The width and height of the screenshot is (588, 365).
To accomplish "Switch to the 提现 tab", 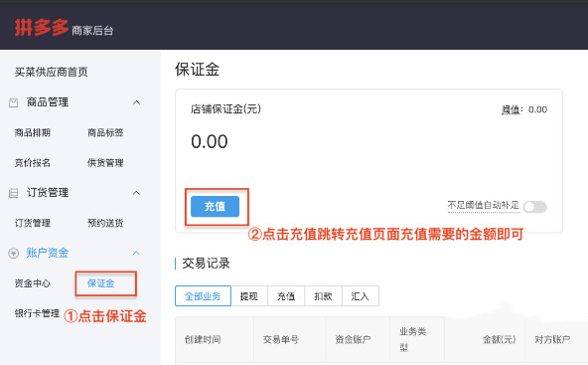I will click(249, 296).
